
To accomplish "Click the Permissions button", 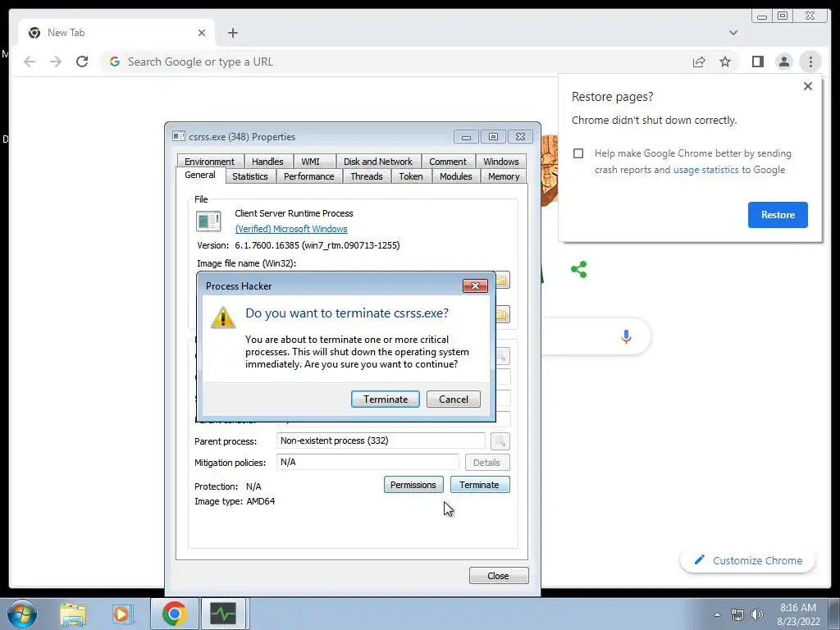I will (x=413, y=485).
